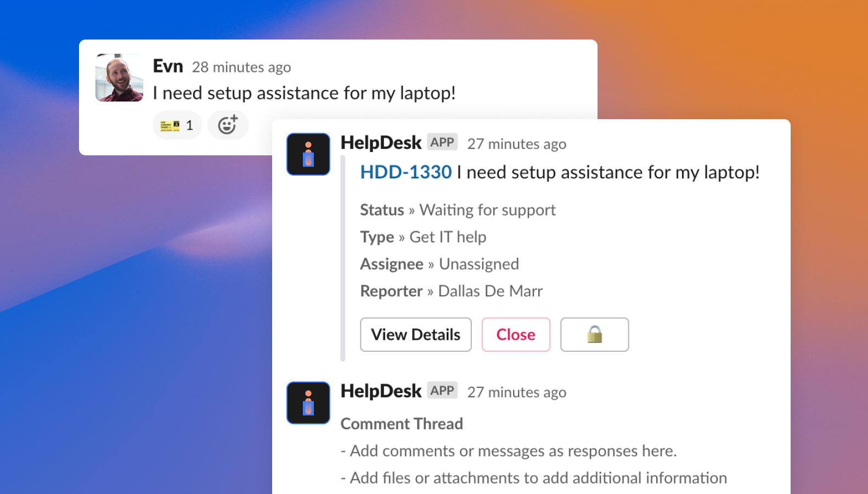Click the "28 minutes ago" timestamp

241,68
